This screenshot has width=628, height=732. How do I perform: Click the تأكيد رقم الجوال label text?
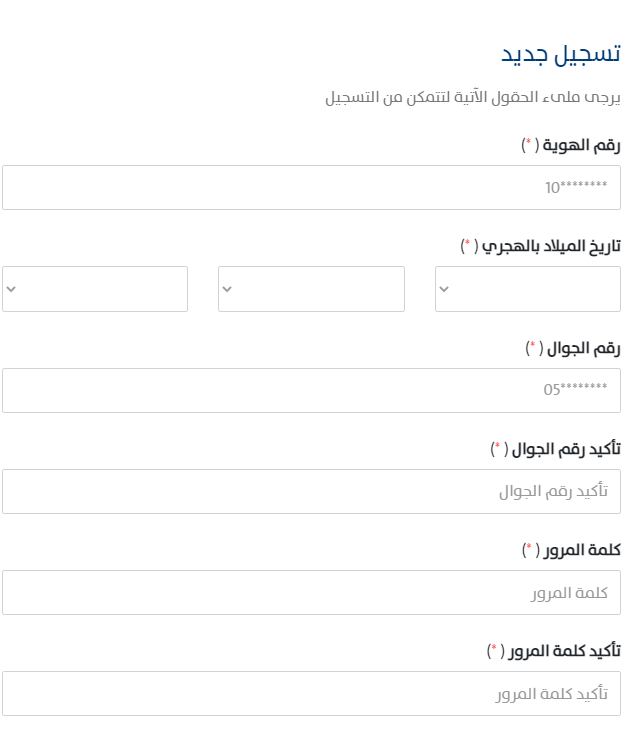click(566, 449)
